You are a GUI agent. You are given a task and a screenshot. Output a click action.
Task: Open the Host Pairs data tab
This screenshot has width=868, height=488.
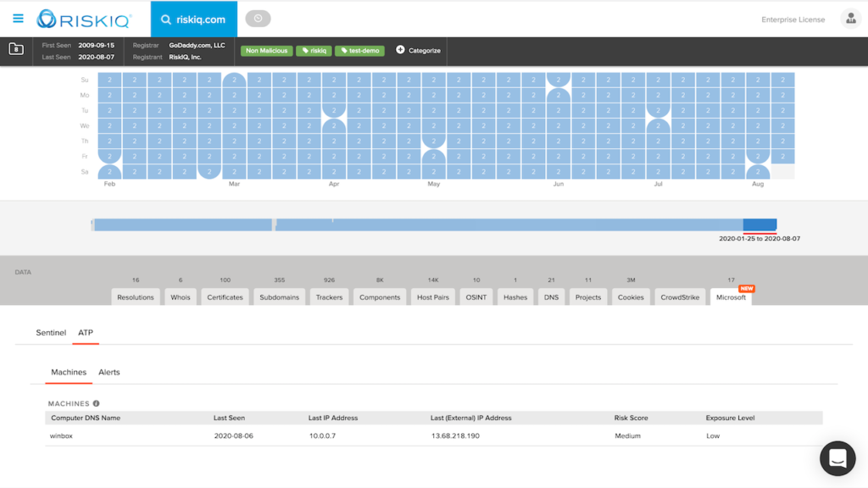pyautogui.click(x=433, y=297)
